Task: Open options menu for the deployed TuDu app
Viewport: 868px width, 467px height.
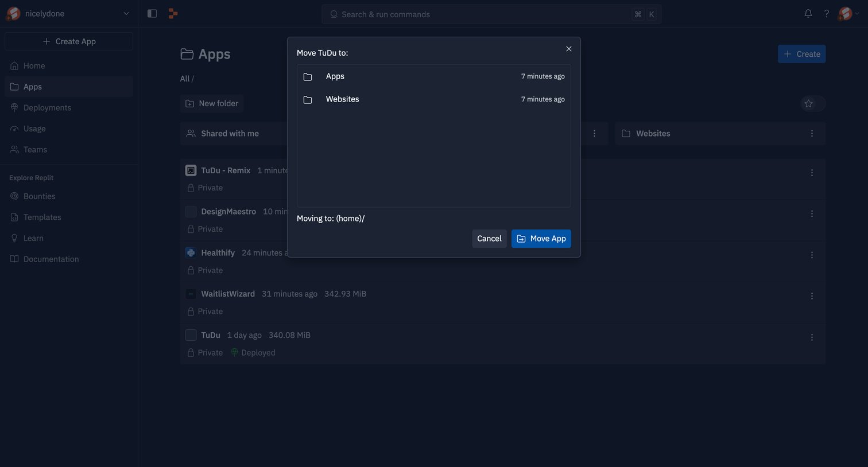Action: point(812,337)
